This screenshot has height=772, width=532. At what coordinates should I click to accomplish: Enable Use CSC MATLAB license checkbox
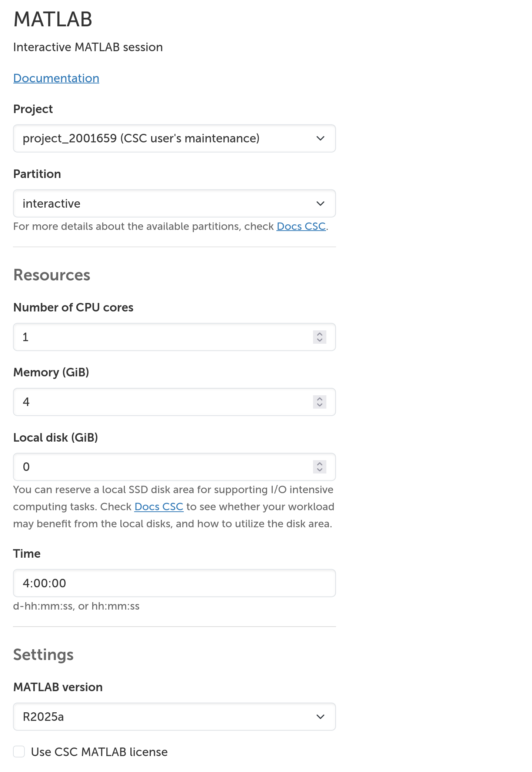(x=19, y=752)
